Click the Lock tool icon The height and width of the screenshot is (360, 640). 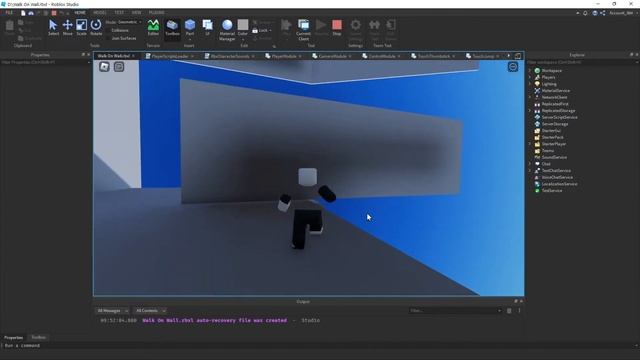click(x=255, y=31)
